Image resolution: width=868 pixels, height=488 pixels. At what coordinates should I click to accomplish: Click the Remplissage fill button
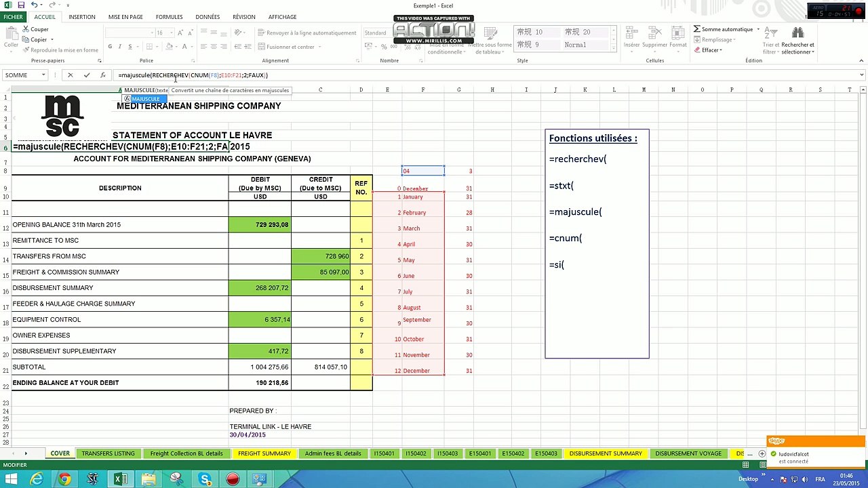[715, 40]
